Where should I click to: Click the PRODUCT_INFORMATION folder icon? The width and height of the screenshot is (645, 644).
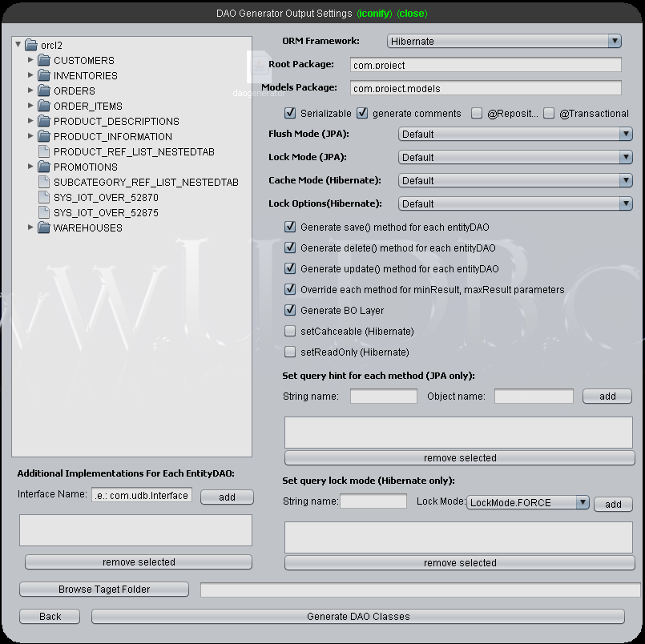coord(43,136)
